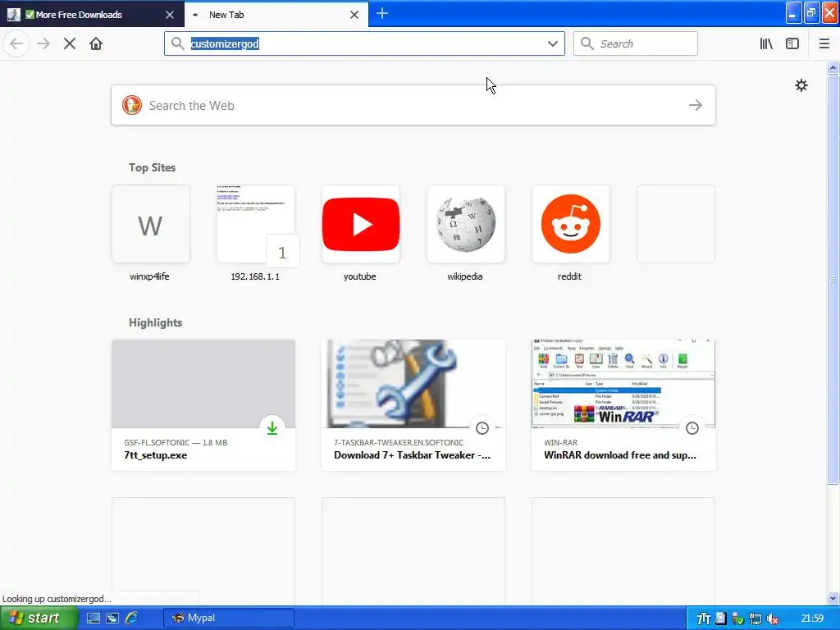Expand the address bar history dropdown
This screenshot has height=630, width=840.
point(552,43)
